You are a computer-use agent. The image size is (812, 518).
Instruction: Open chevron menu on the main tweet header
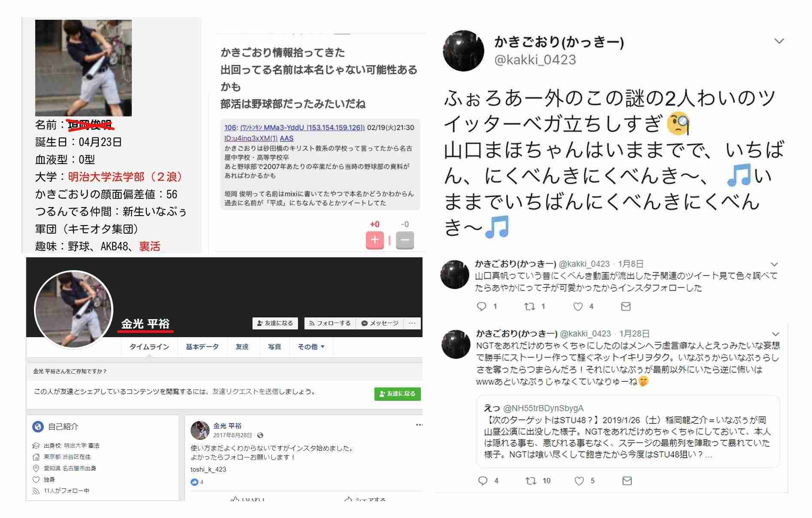click(x=779, y=41)
